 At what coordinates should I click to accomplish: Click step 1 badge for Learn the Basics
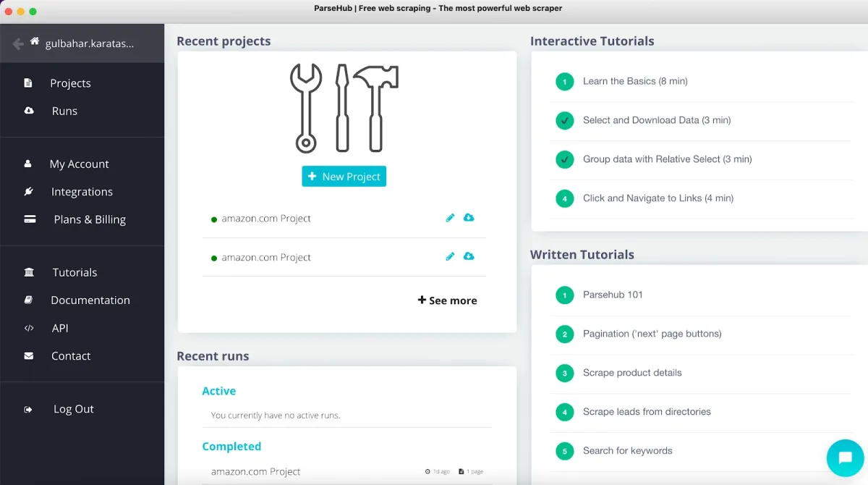[565, 82]
